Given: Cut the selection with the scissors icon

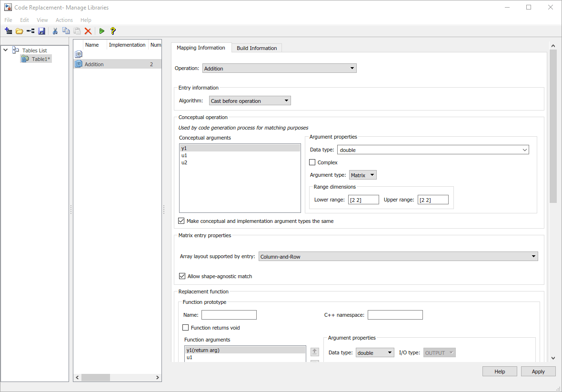Looking at the screenshot, I should pos(55,31).
